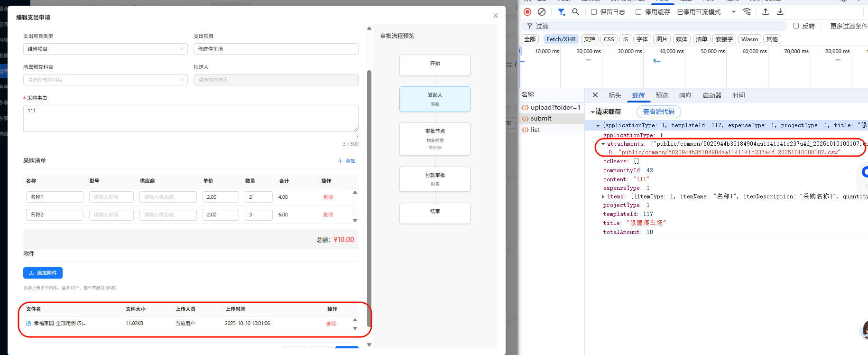868x355 pixels.
Task: Click import HAR upload arrow icon
Action: 766,12
